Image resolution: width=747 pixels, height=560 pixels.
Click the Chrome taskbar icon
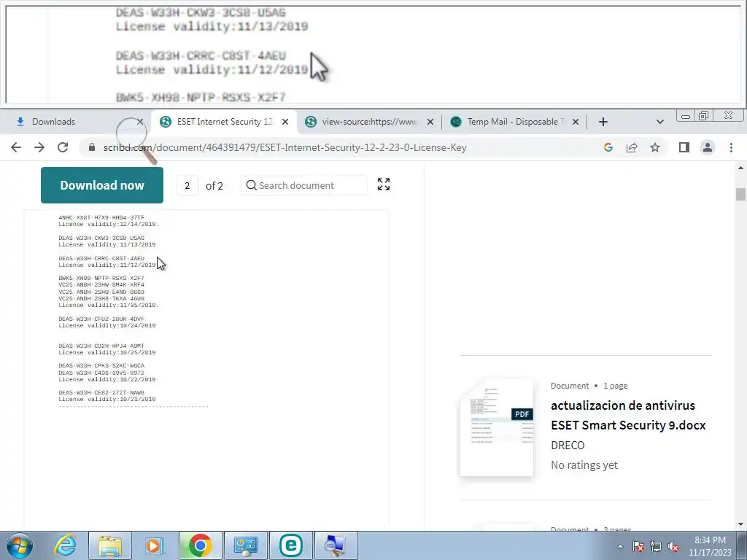click(200, 545)
